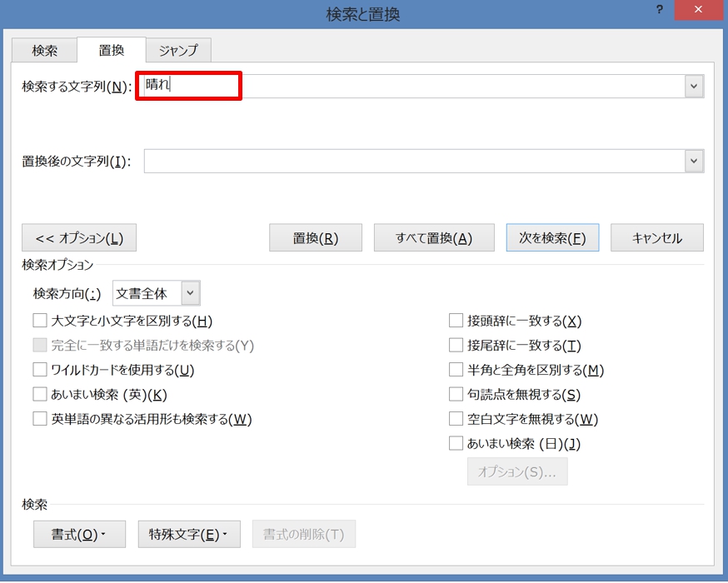Switch to the 検索 tab

coord(45,50)
